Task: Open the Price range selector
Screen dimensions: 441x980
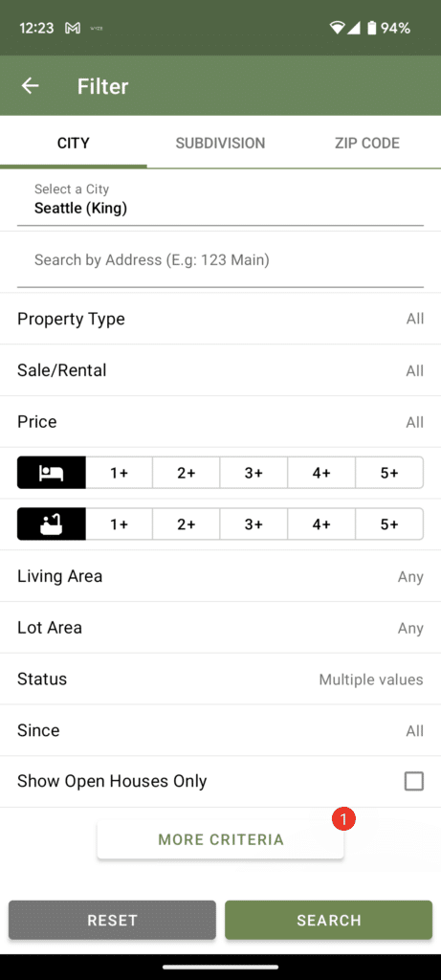Action: pos(220,422)
